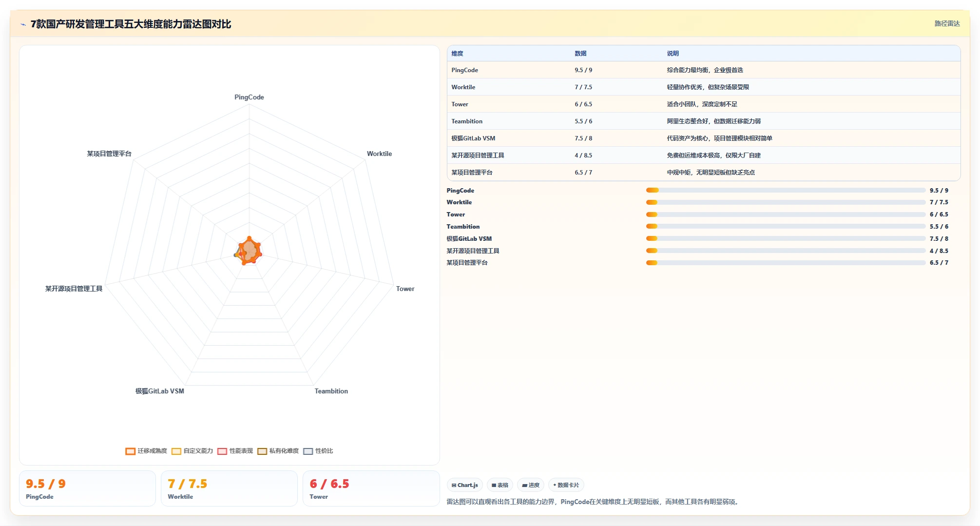Image resolution: width=980 pixels, height=526 pixels.
Task: Toggle the 性价比 legend series
Action: click(318, 451)
